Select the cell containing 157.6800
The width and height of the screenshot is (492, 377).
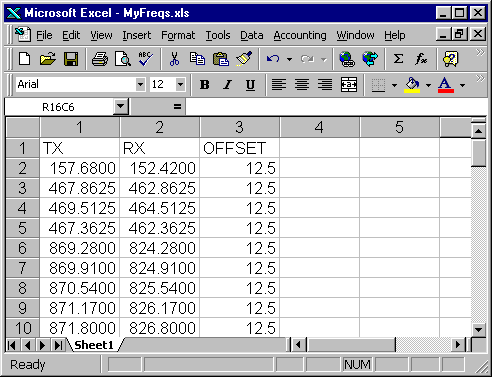click(x=79, y=168)
